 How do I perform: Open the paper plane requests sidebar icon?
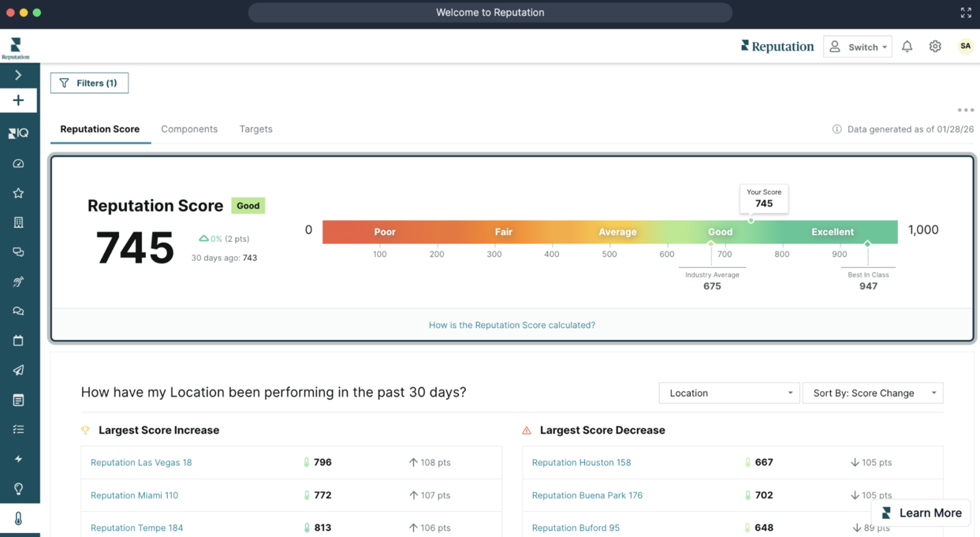pos(18,371)
